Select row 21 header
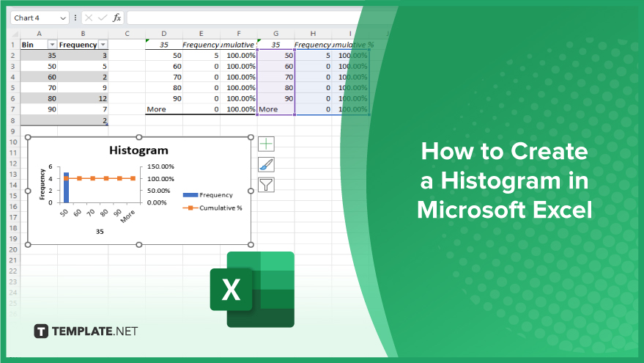 point(13,260)
